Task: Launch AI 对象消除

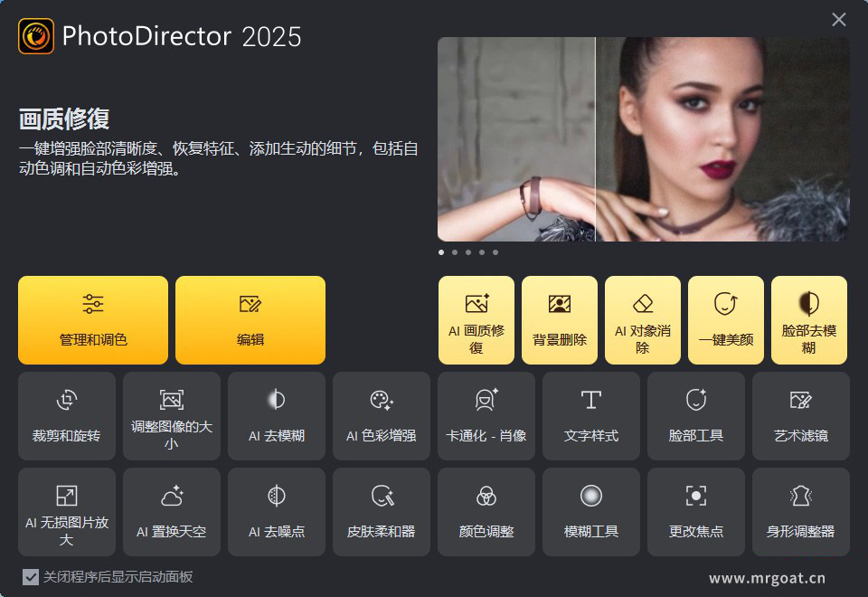Action: (x=642, y=320)
